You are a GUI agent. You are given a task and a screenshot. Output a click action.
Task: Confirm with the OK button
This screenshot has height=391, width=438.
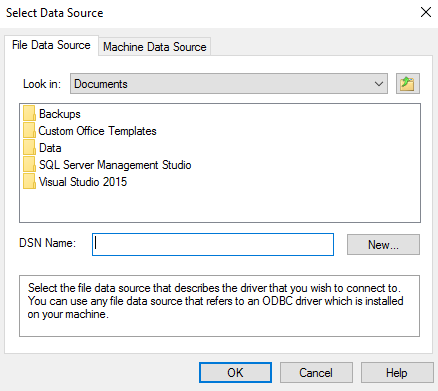pyautogui.click(x=235, y=373)
